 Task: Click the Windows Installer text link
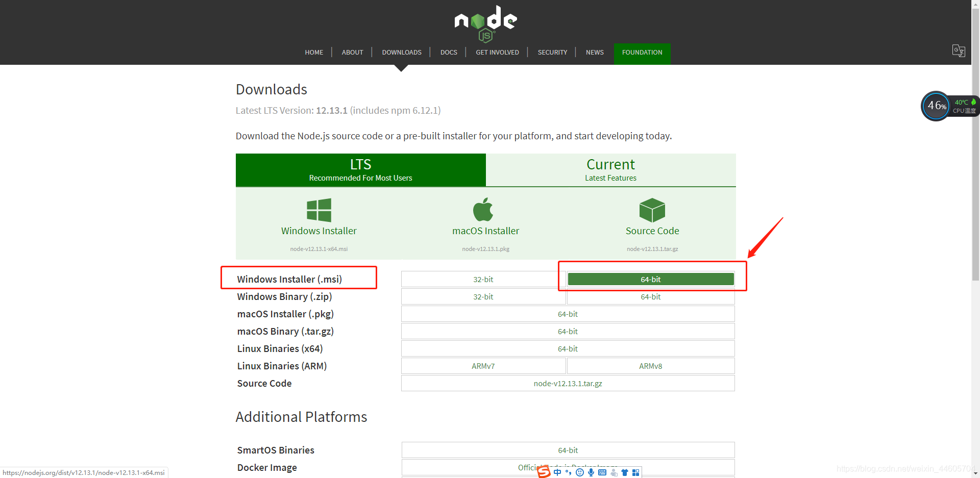tap(319, 231)
